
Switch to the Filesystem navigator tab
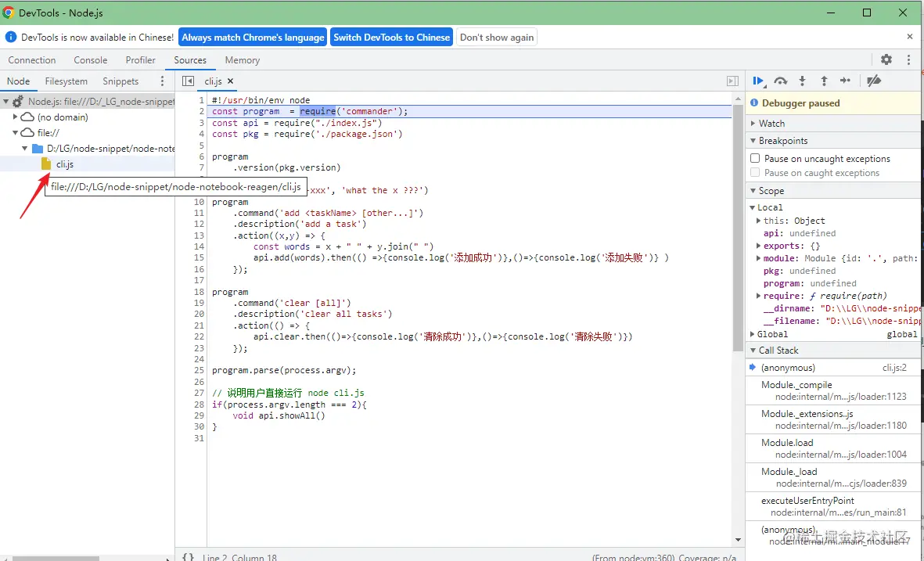tap(66, 81)
